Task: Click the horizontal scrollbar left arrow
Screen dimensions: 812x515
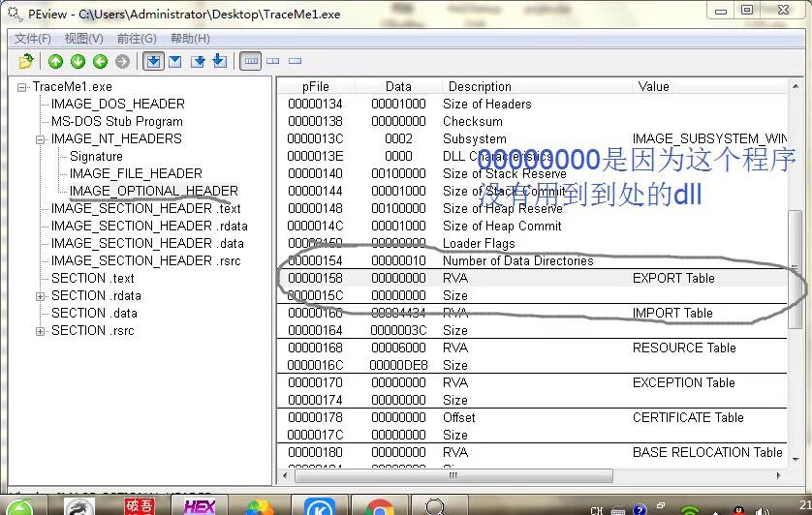Action: click(x=284, y=475)
